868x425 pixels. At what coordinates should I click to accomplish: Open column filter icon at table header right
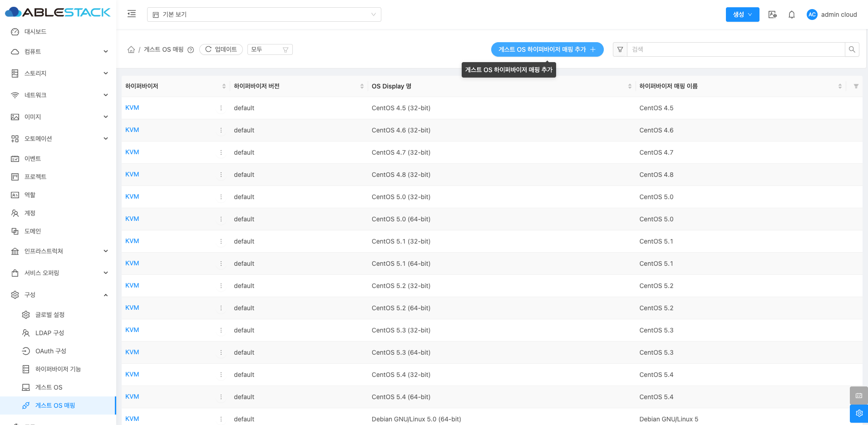(856, 86)
